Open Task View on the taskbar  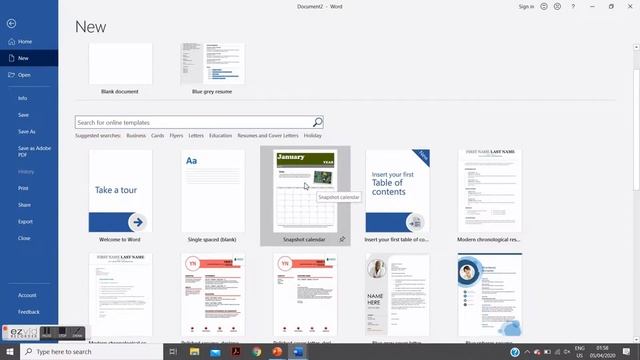tap(173, 351)
